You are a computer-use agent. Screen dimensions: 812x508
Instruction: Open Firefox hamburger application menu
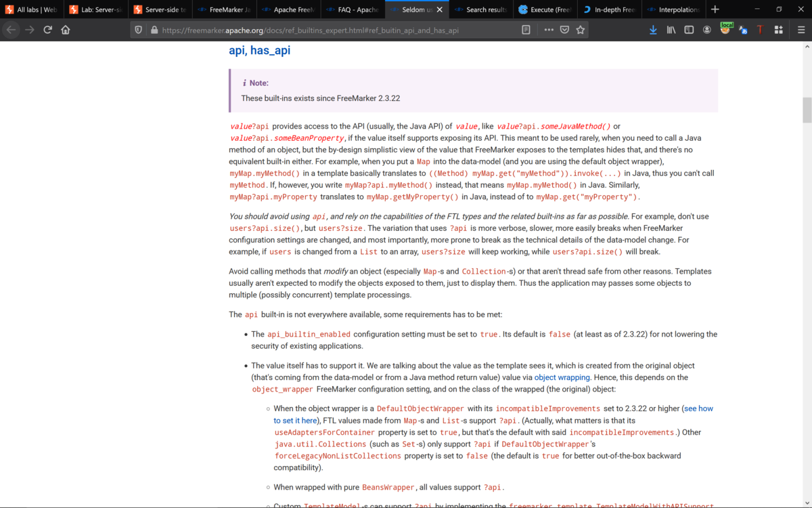point(801,30)
